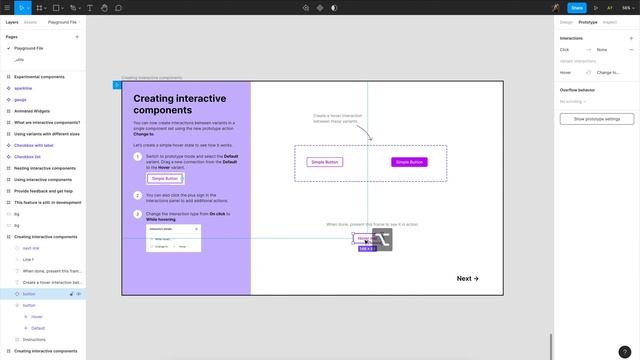Screen dimensions: 640x360
Task: Open the Frame tool dropdown arrow
Action: 45,8
